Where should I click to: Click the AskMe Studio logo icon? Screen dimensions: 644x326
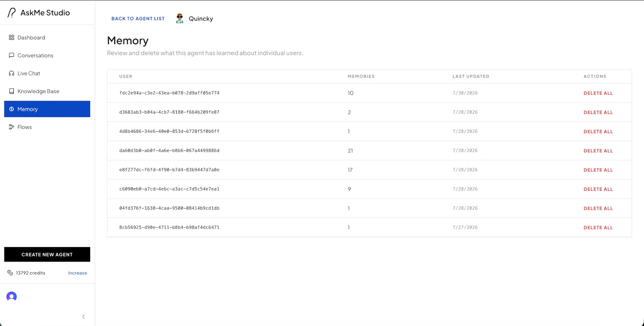(12, 13)
